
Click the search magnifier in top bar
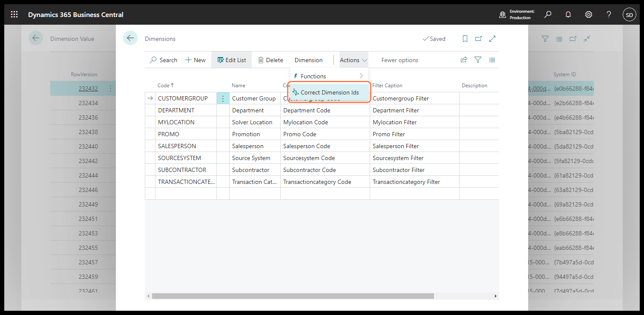548,14
